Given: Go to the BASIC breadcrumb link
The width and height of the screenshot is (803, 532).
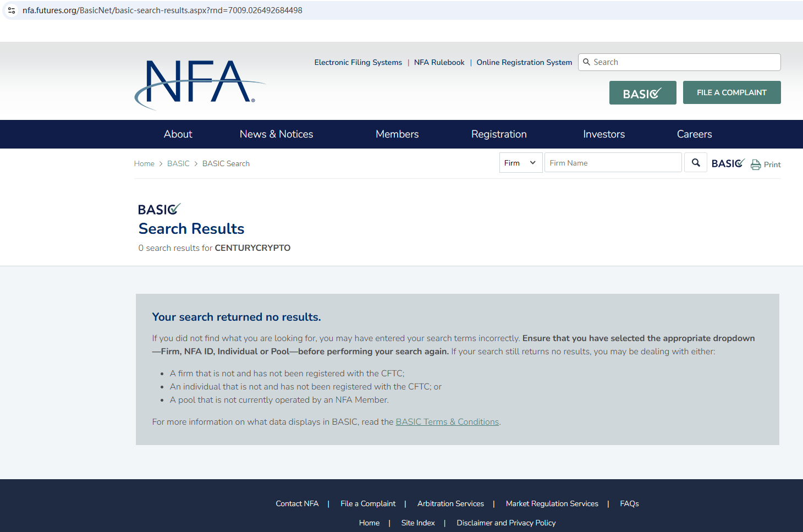Looking at the screenshot, I should pyautogui.click(x=178, y=164).
